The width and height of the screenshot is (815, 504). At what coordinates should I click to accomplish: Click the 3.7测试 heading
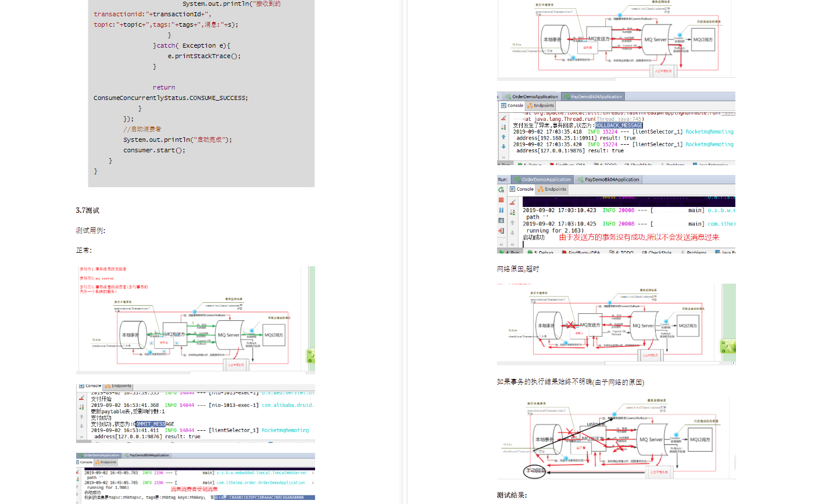pyautogui.click(x=87, y=210)
